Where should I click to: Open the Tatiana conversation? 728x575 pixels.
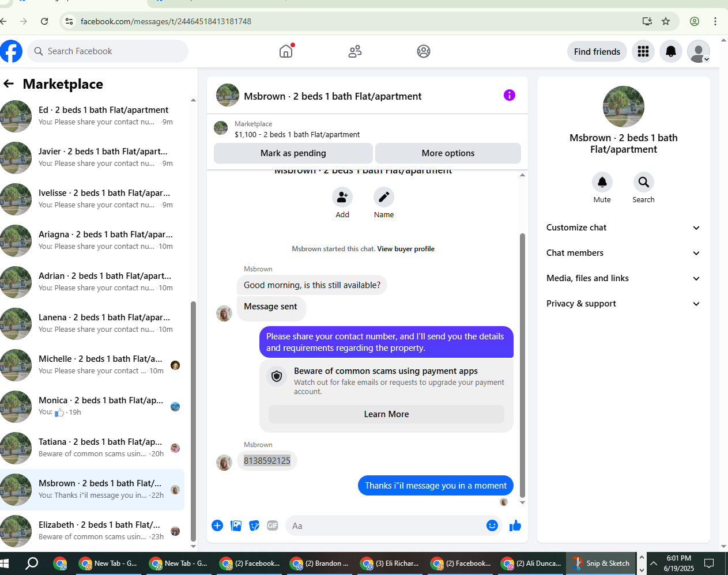[x=92, y=448]
